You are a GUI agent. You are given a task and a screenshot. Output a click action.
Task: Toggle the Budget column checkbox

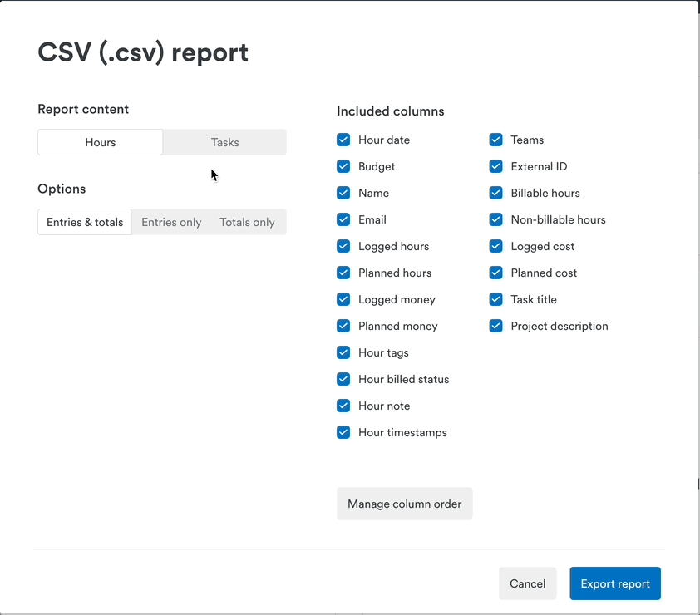click(343, 166)
